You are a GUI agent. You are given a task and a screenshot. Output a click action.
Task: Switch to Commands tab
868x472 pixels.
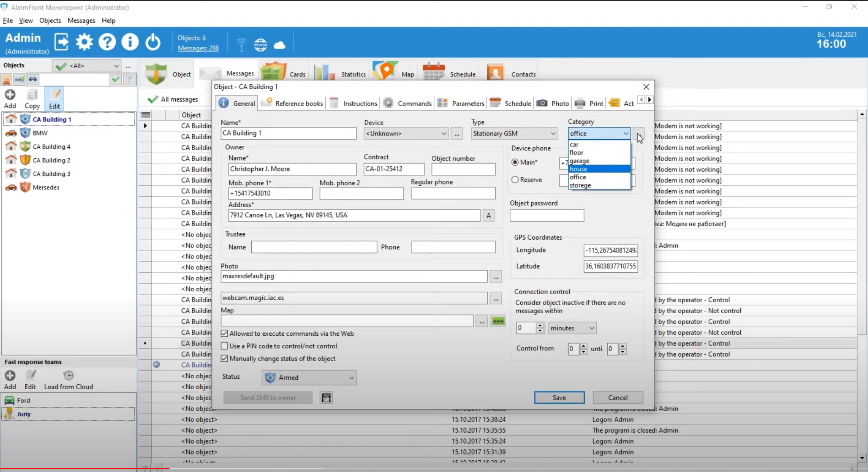point(408,103)
